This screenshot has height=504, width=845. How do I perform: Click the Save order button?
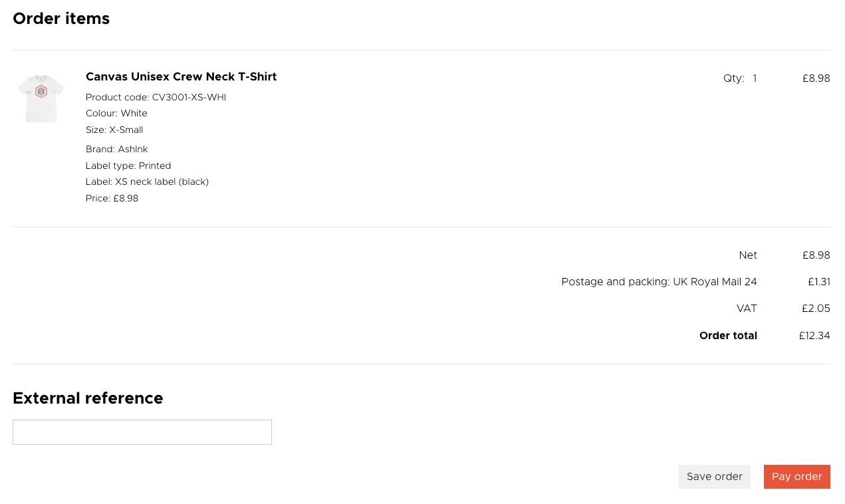pos(715,477)
